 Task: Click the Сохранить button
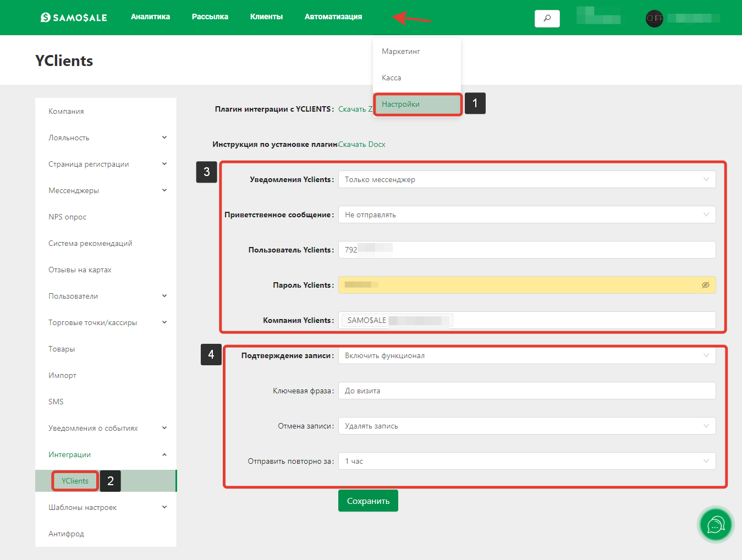(368, 501)
